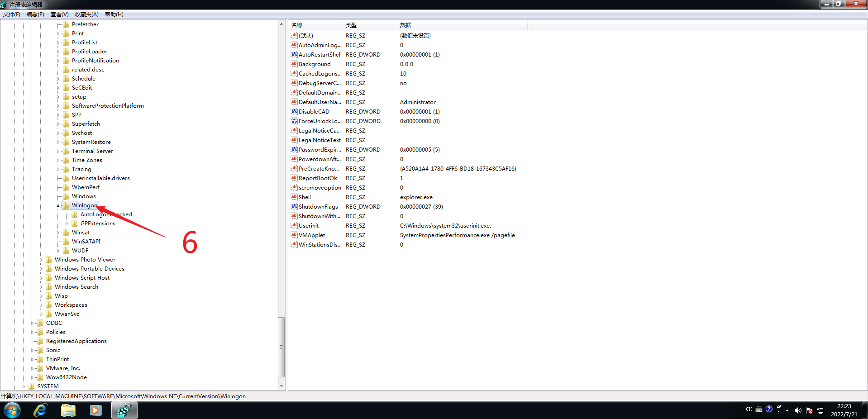868x419 pixels.
Task: Open the 文件(F) menu
Action: tap(12, 14)
